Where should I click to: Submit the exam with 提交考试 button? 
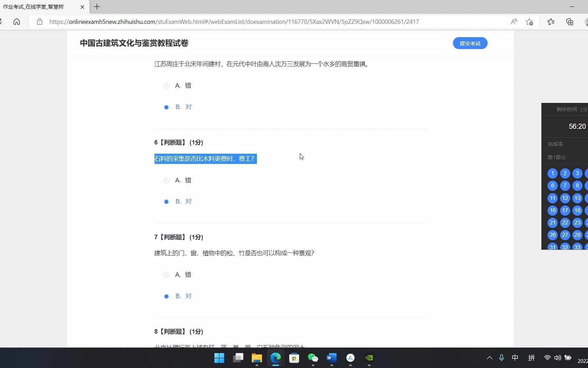click(470, 43)
